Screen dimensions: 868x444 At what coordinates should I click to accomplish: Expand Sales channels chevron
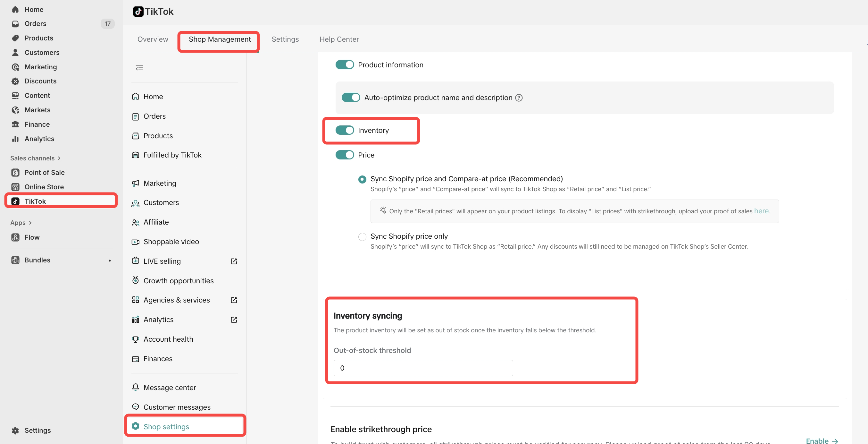59,158
